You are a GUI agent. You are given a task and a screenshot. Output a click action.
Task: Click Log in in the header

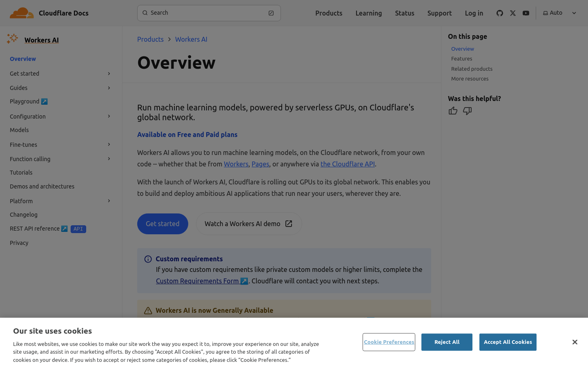(x=474, y=13)
